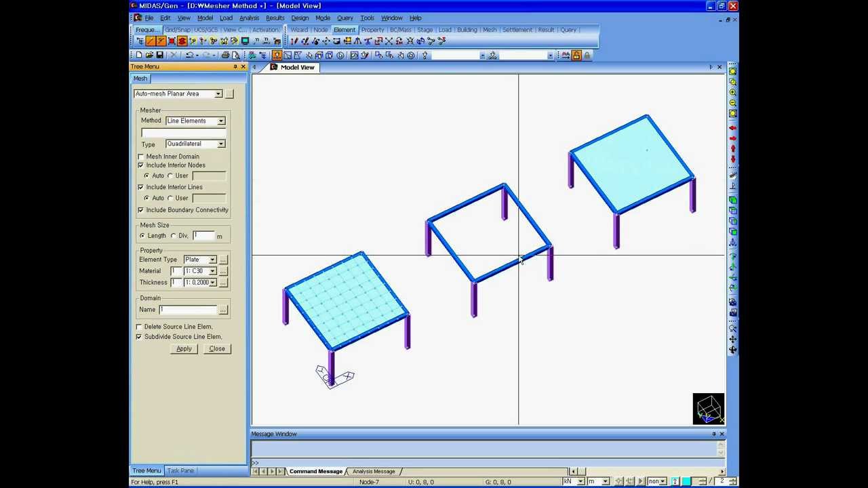868x488 pixels.
Task: Select User radio under Include Interior Lines
Action: pos(170,198)
